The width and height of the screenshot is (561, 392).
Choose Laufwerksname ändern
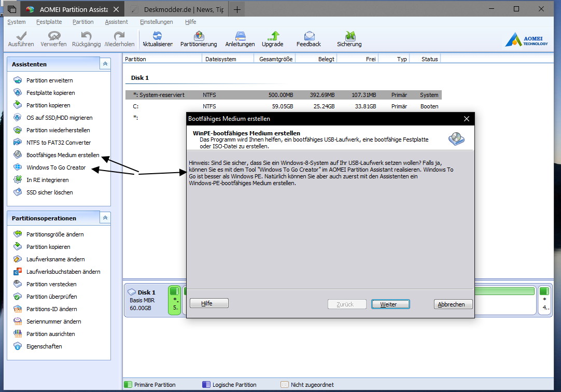coord(55,259)
